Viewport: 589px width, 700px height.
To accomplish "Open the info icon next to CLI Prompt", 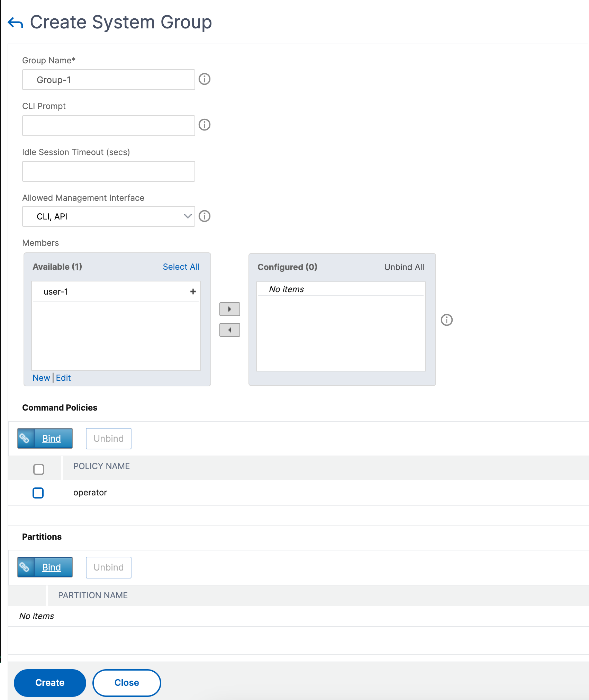I will [205, 125].
